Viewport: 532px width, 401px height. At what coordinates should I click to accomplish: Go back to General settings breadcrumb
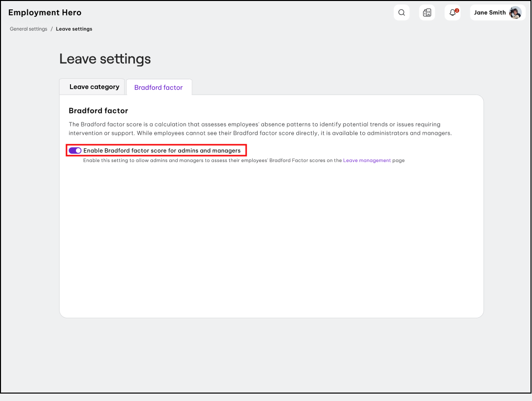pyautogui.click(x=28, y=29)
